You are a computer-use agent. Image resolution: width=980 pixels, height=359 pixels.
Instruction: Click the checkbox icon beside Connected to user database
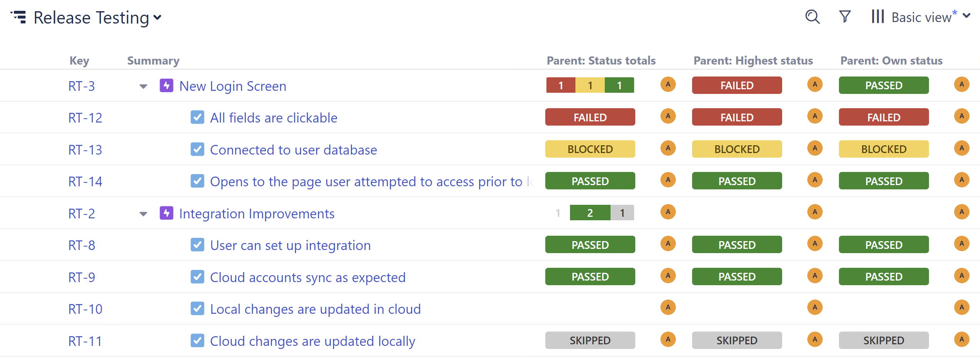pos(197,149)
